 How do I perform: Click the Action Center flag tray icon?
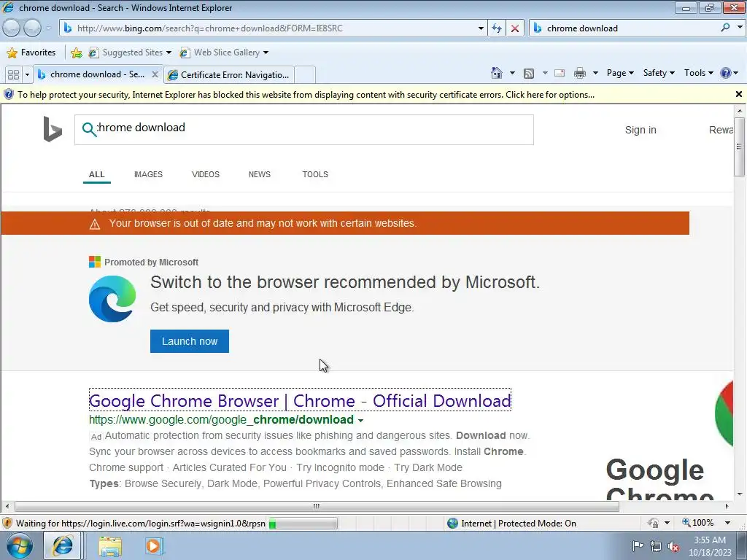tap(638, 546)
